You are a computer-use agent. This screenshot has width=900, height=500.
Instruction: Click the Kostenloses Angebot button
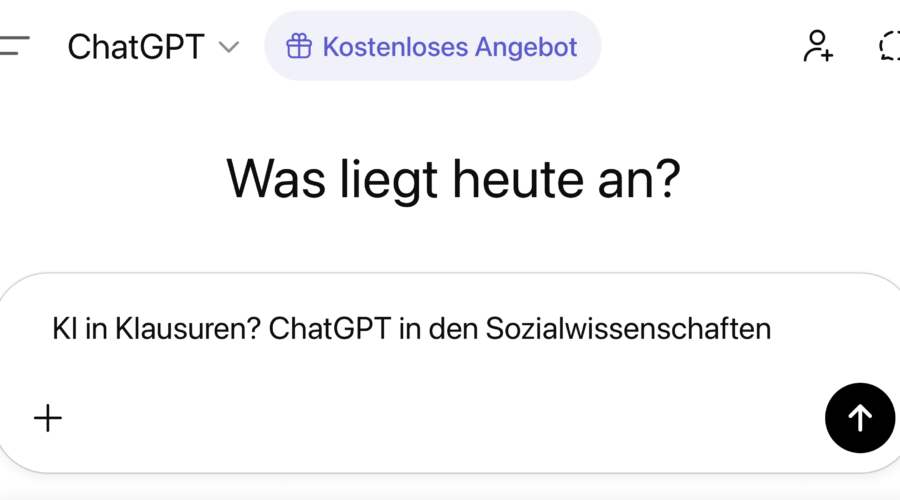coord(432,46)
